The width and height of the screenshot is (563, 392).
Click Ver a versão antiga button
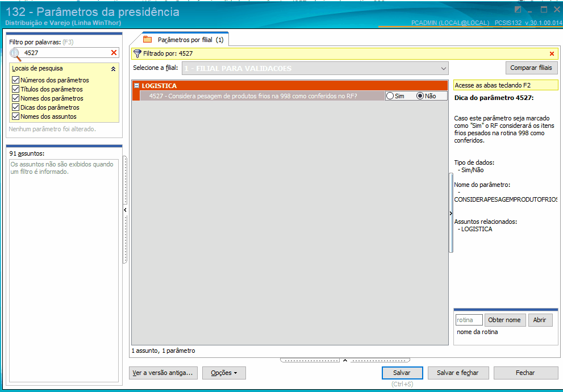[x=163, y=373]
